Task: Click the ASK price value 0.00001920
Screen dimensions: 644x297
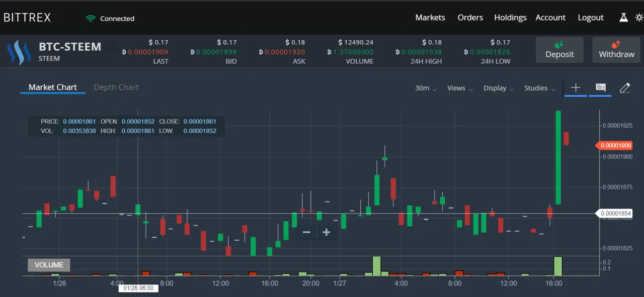Action: click(x=282, y=52)
